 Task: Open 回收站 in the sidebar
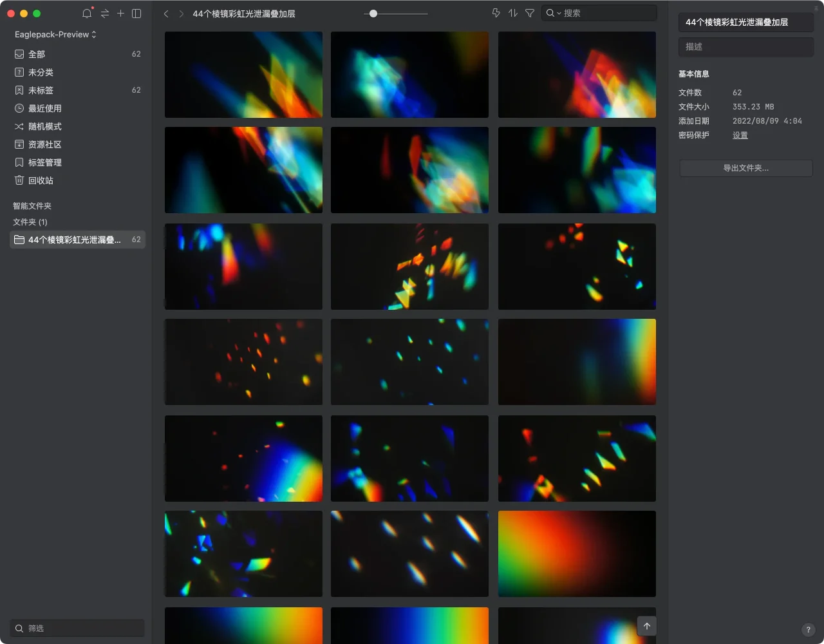77,180
